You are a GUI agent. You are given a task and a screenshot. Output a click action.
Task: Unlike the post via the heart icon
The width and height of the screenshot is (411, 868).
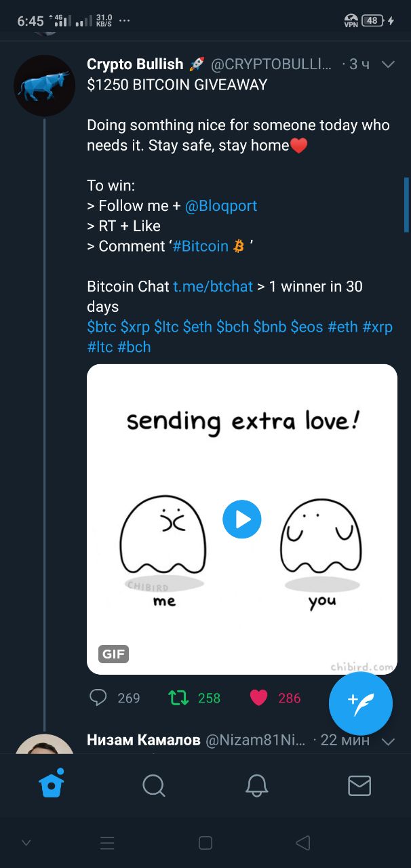click(258, 697)
